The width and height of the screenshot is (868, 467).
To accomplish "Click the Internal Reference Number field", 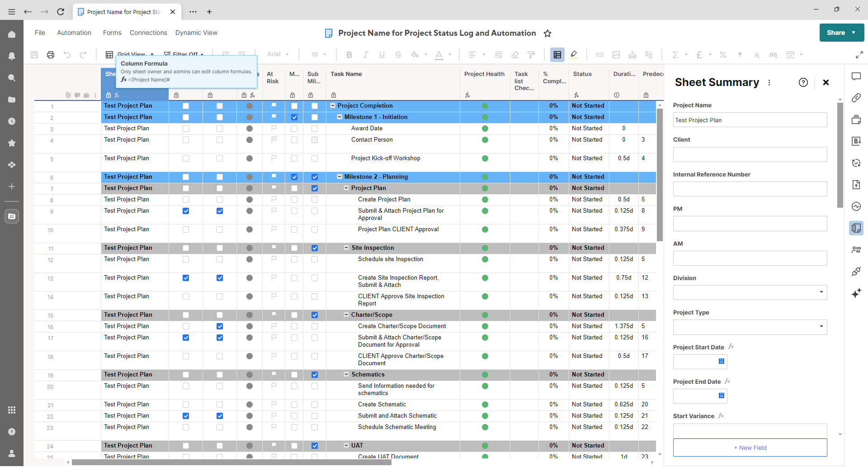I will pos(750,189).
